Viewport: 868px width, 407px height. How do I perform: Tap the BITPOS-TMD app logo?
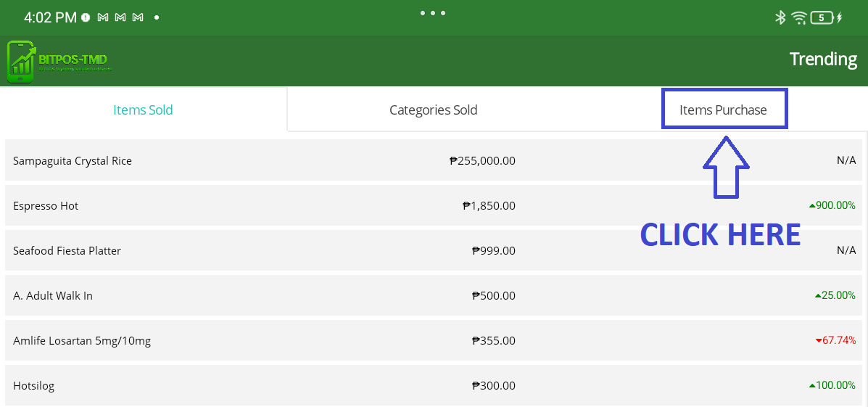pyautogui.click(x=59, y=61)
